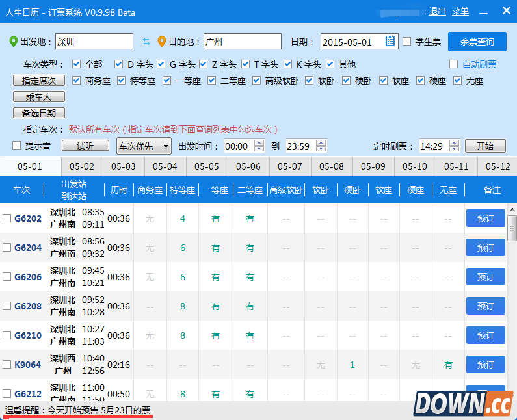Screen dimensions: 517x420
Task: Uncheck the 全部 train type checkbox
Action: 77,64
